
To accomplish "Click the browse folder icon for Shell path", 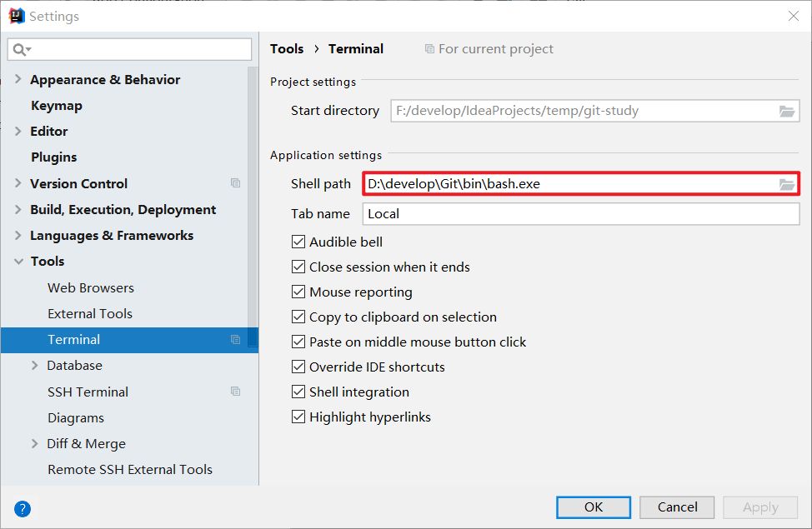I will [786, 184].
